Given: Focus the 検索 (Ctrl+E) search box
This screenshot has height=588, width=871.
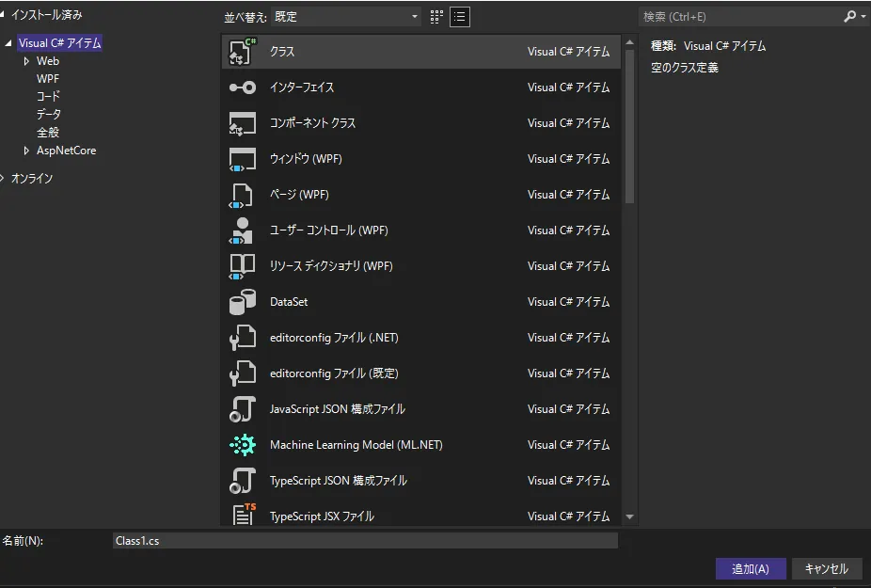Looking at the screenshot, I should tap(741, 17).
